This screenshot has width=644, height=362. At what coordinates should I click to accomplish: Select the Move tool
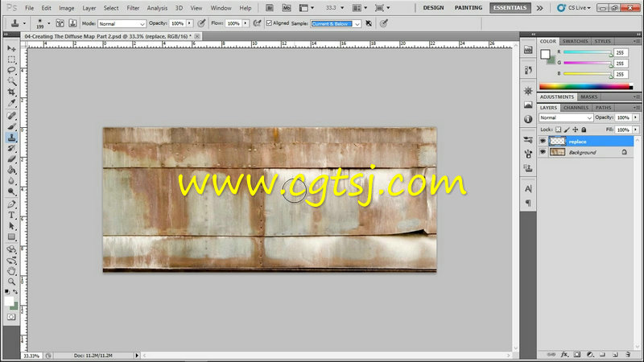pos(11,48)
